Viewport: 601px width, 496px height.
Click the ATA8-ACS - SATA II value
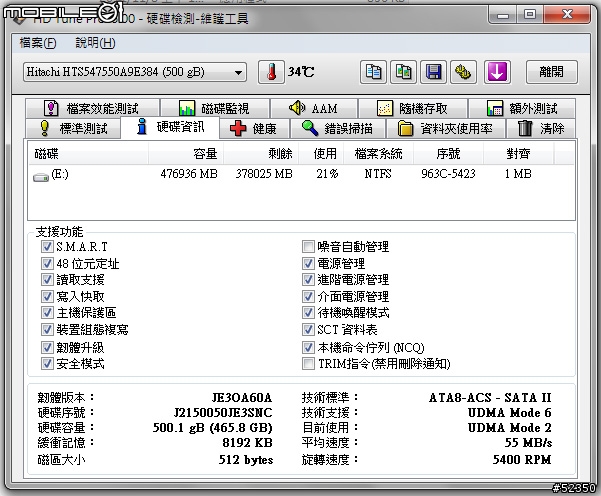pyautogui.click(x=490, y=397)
